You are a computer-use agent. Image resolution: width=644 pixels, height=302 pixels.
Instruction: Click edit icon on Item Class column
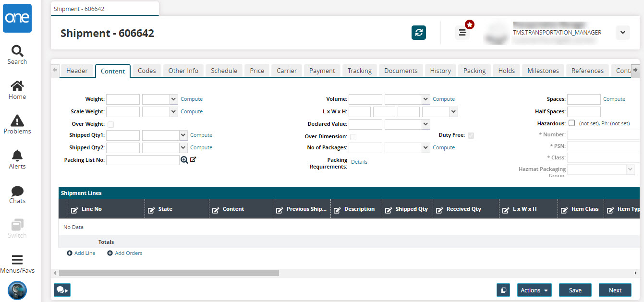[564, 210]
